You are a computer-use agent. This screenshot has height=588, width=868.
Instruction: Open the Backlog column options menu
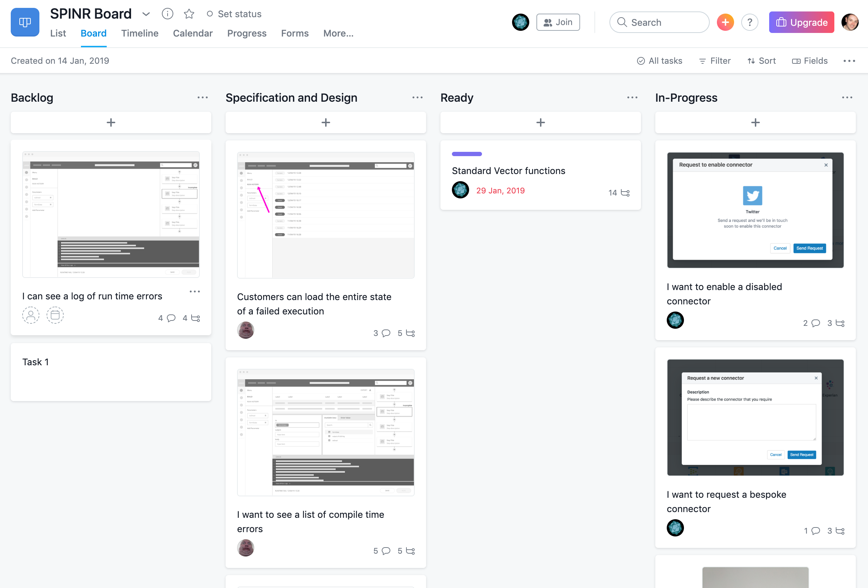[x=202, y=97]
